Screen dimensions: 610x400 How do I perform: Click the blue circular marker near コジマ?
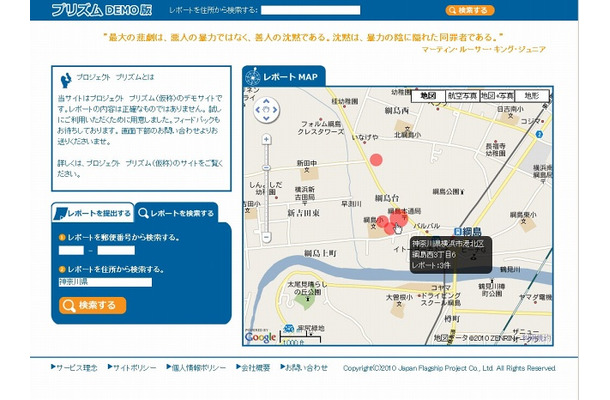(539, 134)
